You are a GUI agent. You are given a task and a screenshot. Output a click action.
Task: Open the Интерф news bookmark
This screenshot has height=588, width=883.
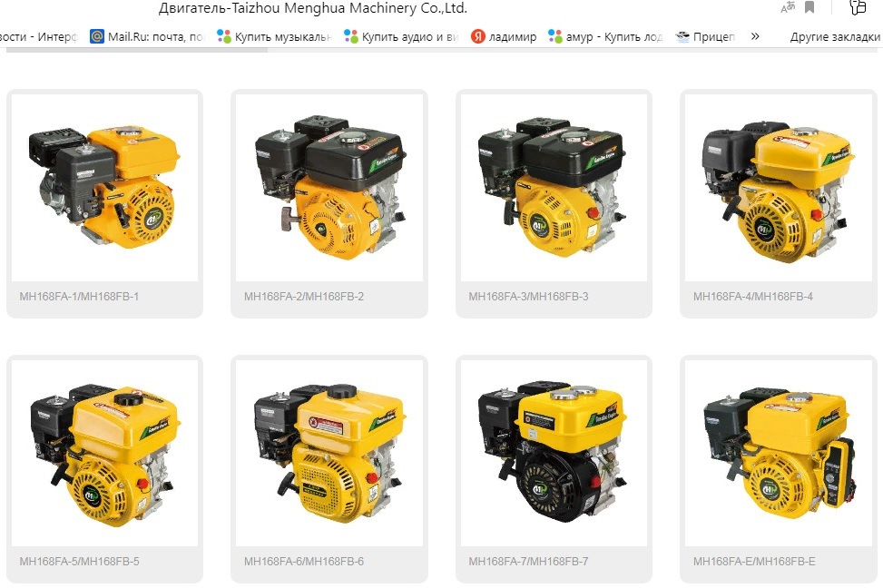38,36
